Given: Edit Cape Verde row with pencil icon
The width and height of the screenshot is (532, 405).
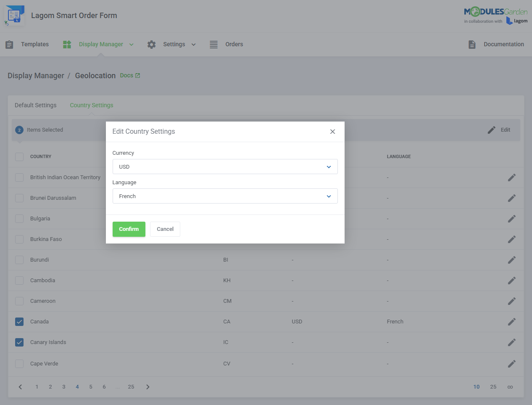Looking at the screenshot, I should 511,364.
